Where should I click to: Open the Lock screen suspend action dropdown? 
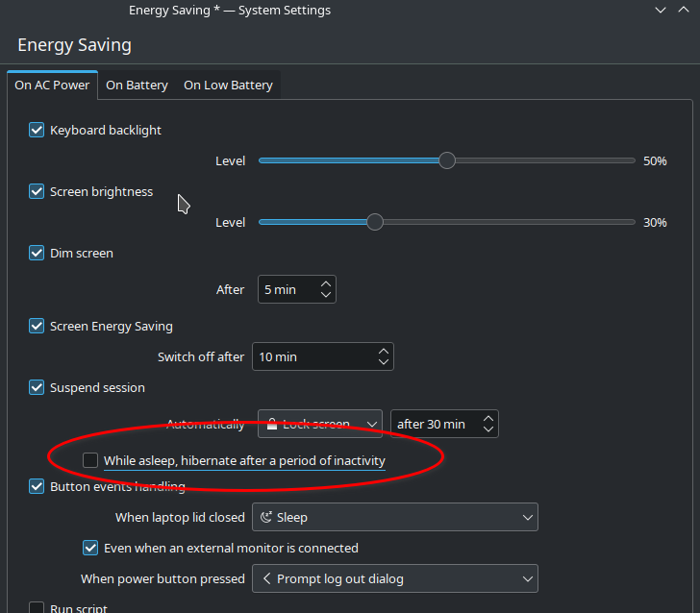click(x=320, y=424)
